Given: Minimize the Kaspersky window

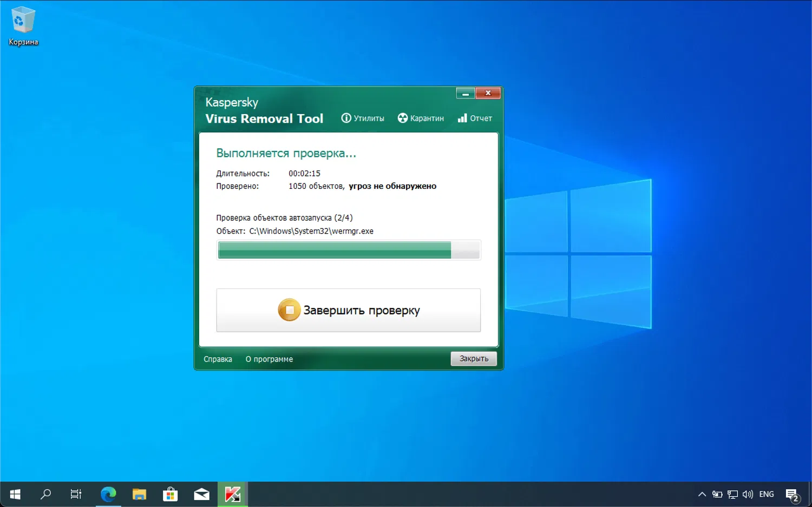Looking at the screenshot, I should point(466,93).
